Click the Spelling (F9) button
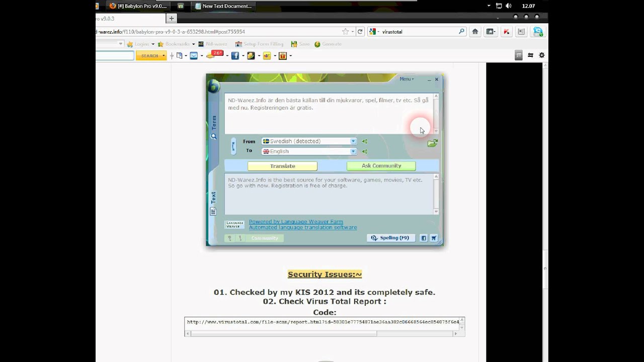The image size is (644, 362). point(391,238)
